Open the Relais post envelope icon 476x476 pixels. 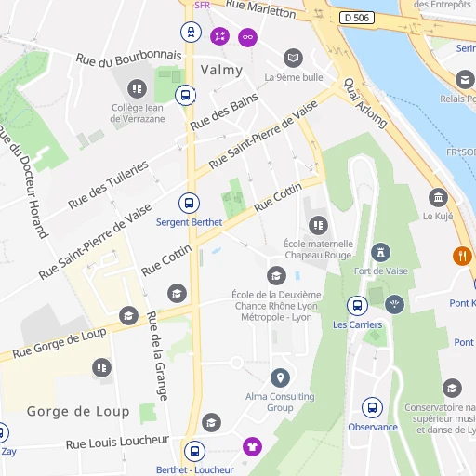tap(465, 80)
